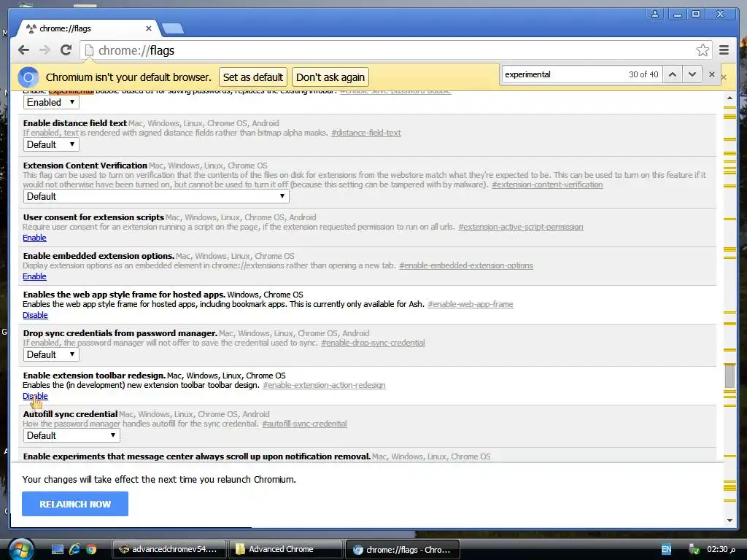
Task: Open the Chromium hamburger menu
Action: [x=724, y=50]
